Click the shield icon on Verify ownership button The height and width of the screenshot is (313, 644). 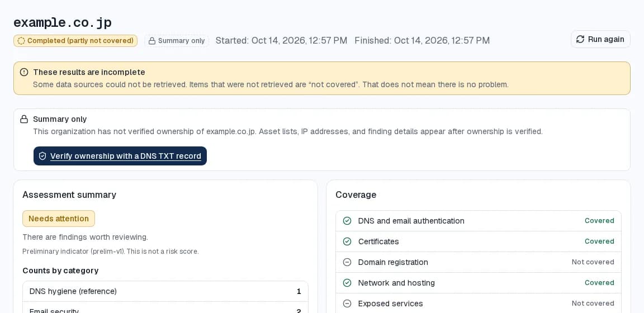tap(42, 156)
